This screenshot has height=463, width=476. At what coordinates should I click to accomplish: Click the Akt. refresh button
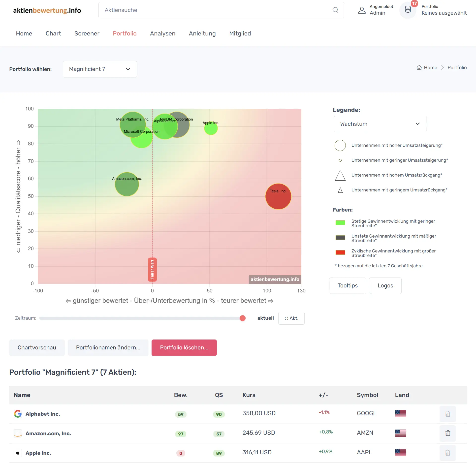(291, 318)
